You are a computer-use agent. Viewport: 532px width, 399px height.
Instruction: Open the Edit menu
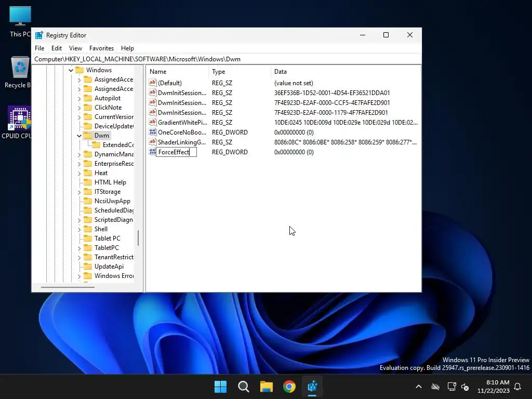click(56, 48)
